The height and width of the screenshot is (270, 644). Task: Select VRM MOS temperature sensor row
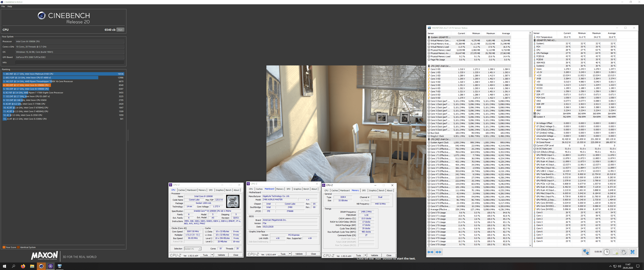click(x=575, y=63)
